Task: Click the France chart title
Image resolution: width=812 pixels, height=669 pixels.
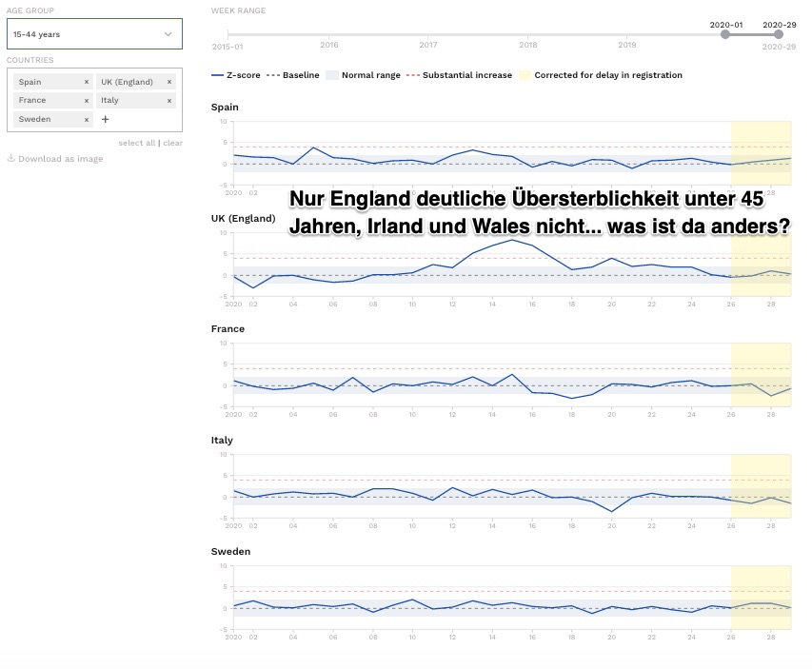Action: (x=228, y=329)
